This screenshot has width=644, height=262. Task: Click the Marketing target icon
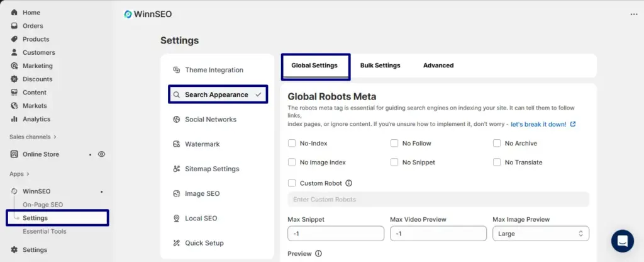tap(14, 65)
